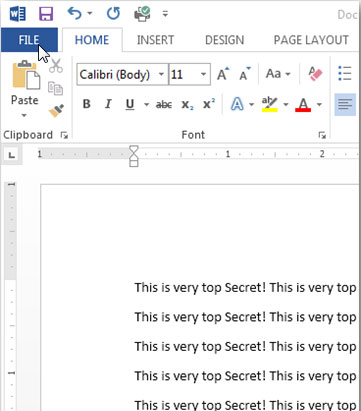This screenshot has width=361, height=411.
Task: Click the tab selector at ruler corner
Action: (x=12, y=155)
